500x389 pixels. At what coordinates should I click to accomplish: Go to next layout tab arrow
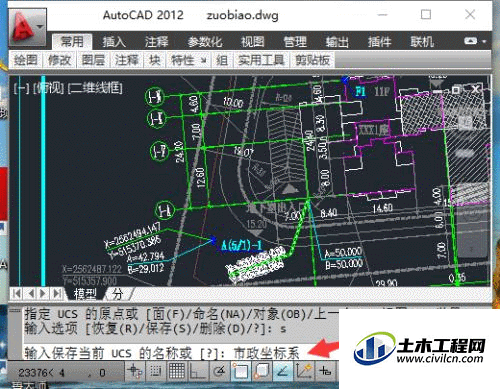coord(43,294)
